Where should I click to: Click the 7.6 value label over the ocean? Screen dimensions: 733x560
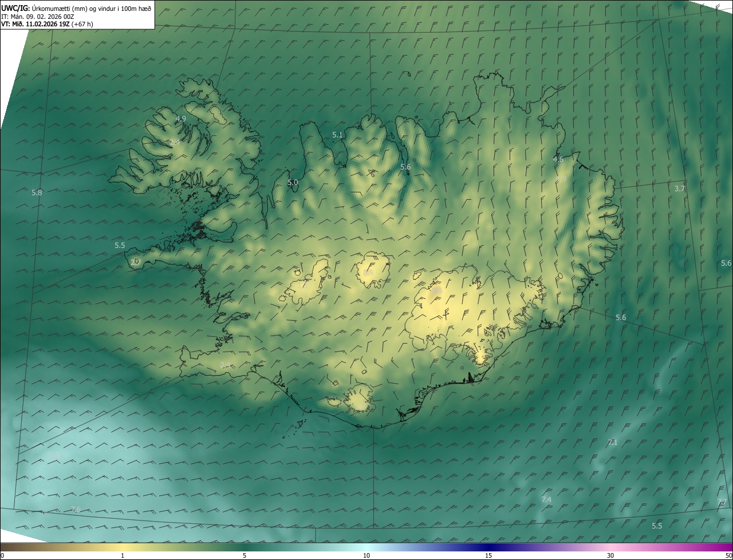(76, 510)
